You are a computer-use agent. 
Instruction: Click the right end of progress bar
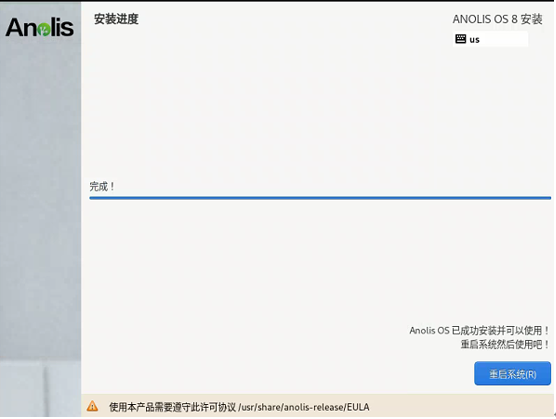(x=549, y=198)
